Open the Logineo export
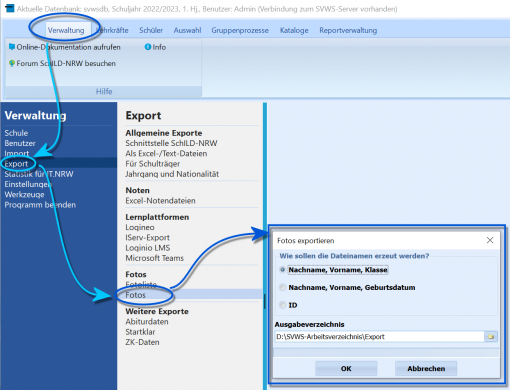The image size is (510, 390). click(x=140, y=227)
